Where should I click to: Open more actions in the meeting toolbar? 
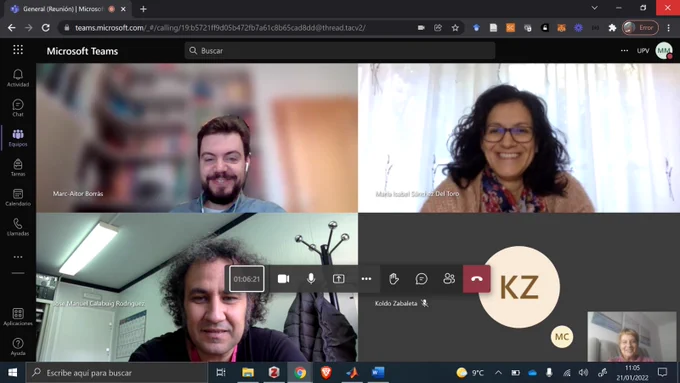366,278
